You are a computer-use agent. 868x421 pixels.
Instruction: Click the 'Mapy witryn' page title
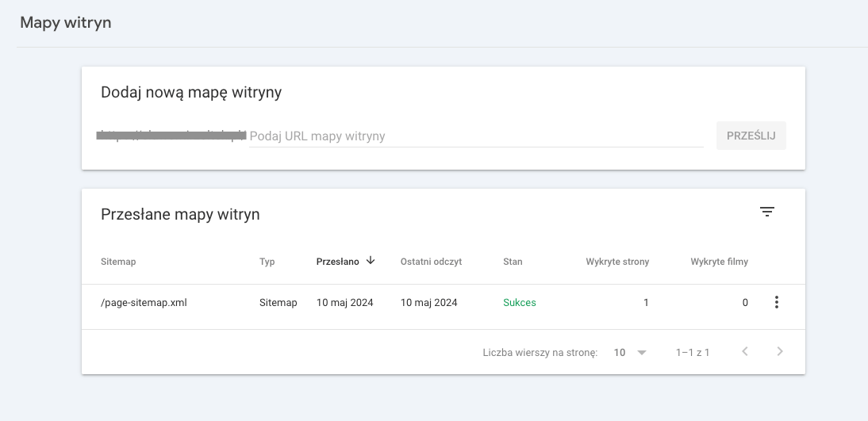pos(65,22)
